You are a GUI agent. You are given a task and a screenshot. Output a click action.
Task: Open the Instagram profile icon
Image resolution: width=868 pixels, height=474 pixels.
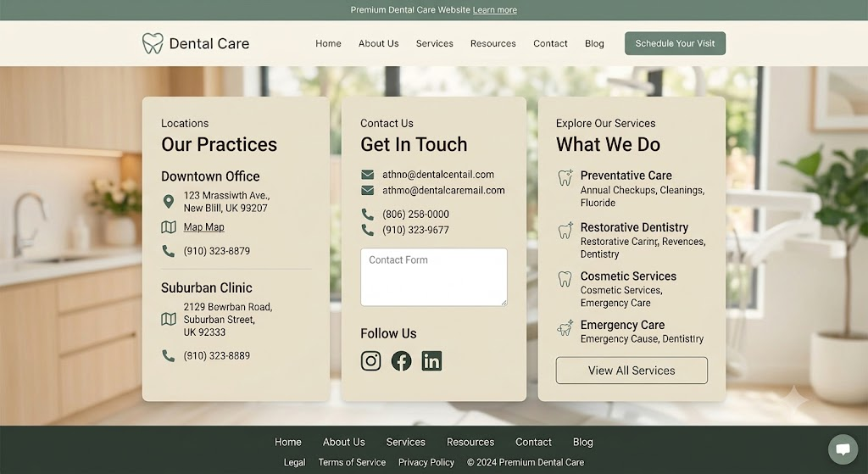point(371,361)
